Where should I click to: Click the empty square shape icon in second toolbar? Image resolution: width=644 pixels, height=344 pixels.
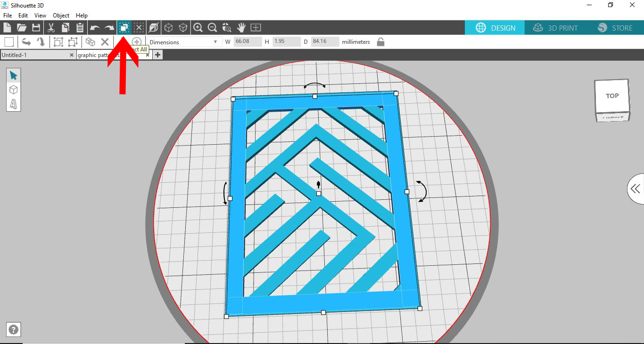coord(9,42)
